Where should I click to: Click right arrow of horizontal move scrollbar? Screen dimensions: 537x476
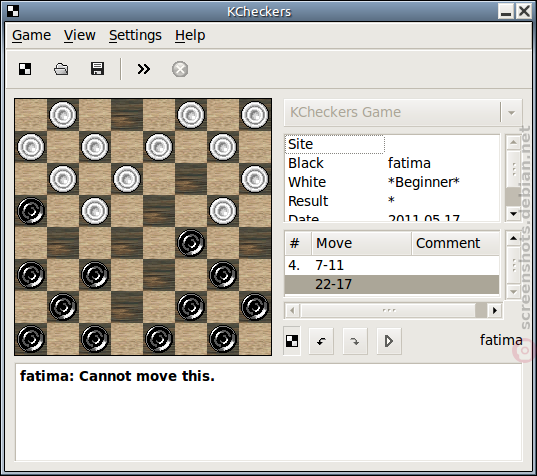click(495, 311)
